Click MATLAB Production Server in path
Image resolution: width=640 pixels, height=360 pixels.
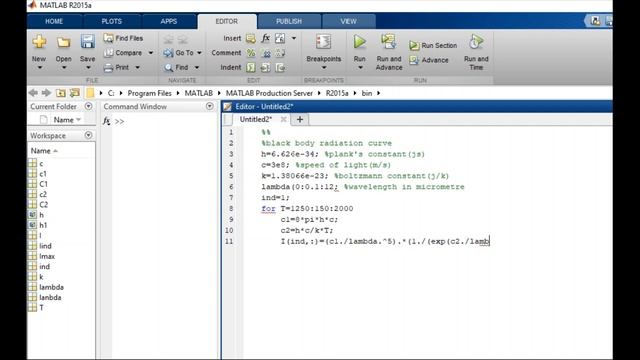pos(269,93)
